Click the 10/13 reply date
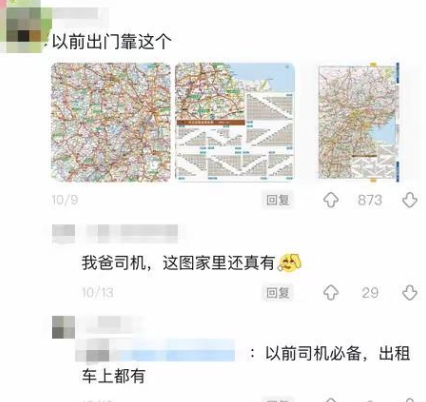This screenshot has width=426, height=402. pyautogui.click(x=98, y=293)
